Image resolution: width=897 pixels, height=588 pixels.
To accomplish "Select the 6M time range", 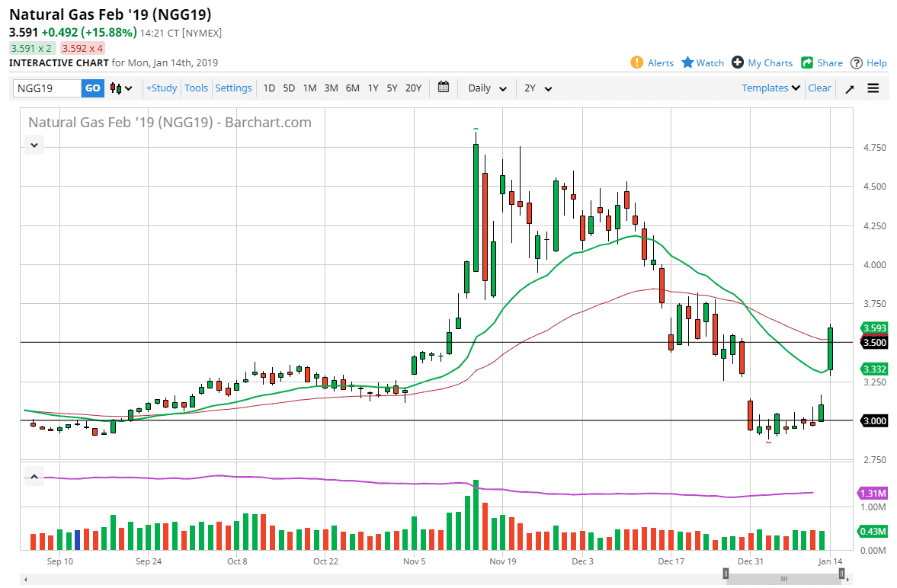I will 352,88.
